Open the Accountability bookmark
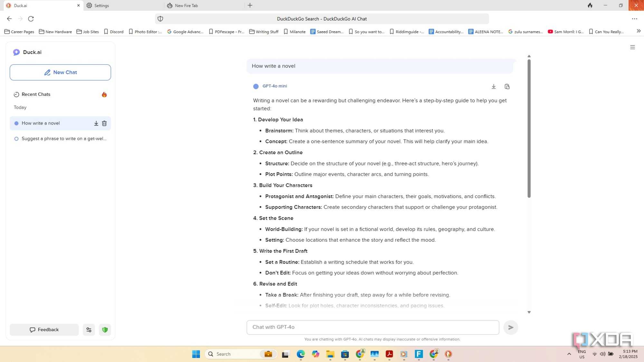The width and height of the screenshot is (644, 362). [446, 32]
